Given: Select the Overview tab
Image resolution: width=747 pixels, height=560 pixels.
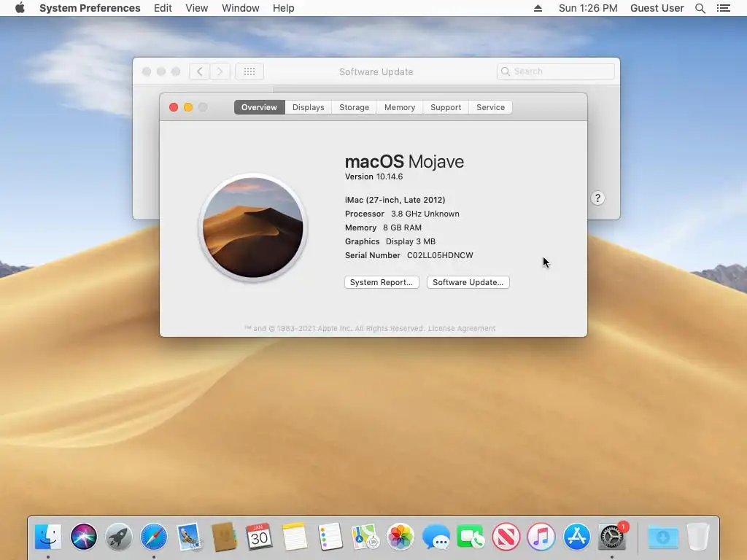Looking at the screenshot, I should [x=259, y=107].
